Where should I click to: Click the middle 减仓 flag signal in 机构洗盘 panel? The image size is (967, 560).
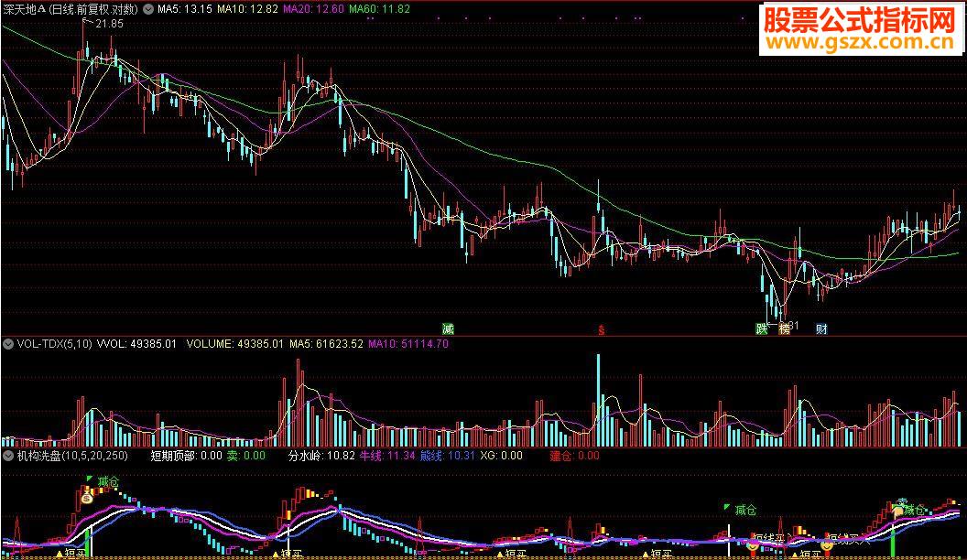tap(741, 510)
